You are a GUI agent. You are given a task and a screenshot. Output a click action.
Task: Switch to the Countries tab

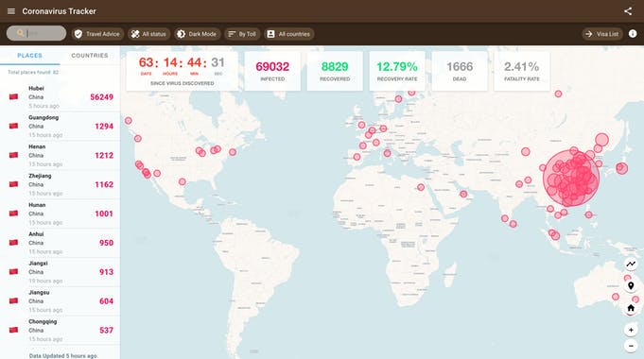(x=90, y=56)
